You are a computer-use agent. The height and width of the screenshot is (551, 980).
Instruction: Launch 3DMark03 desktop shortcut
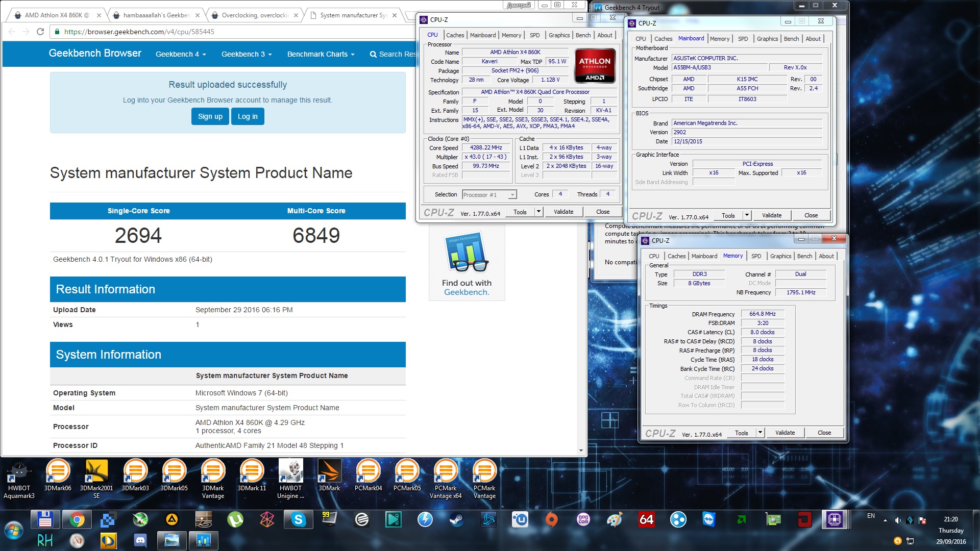135,475
